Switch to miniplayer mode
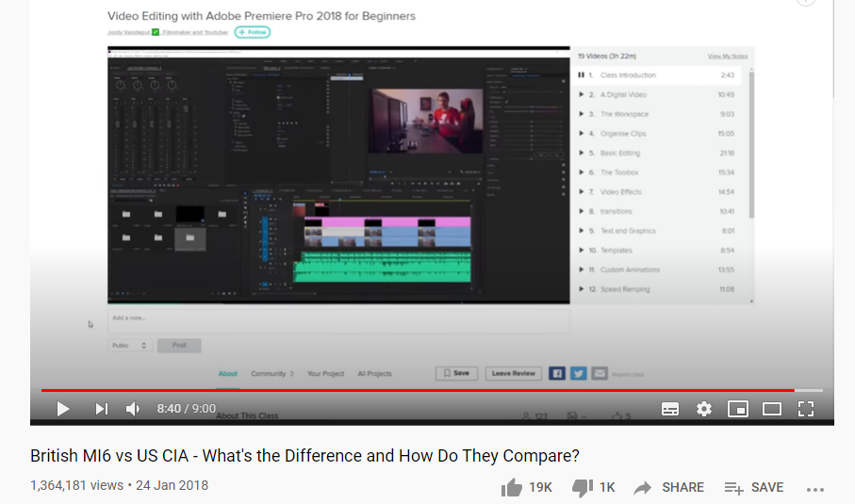 [x=738, y=409]
